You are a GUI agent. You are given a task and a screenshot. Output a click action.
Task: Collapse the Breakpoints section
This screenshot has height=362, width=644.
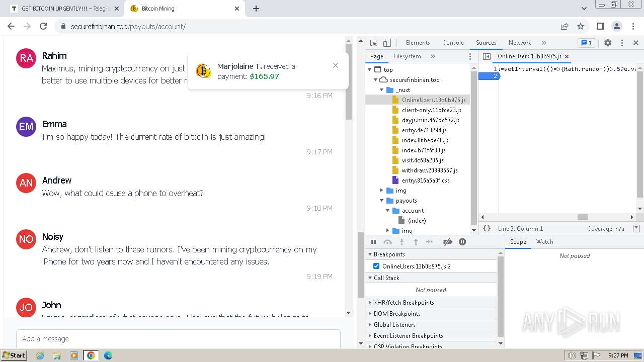coord(431,254)
